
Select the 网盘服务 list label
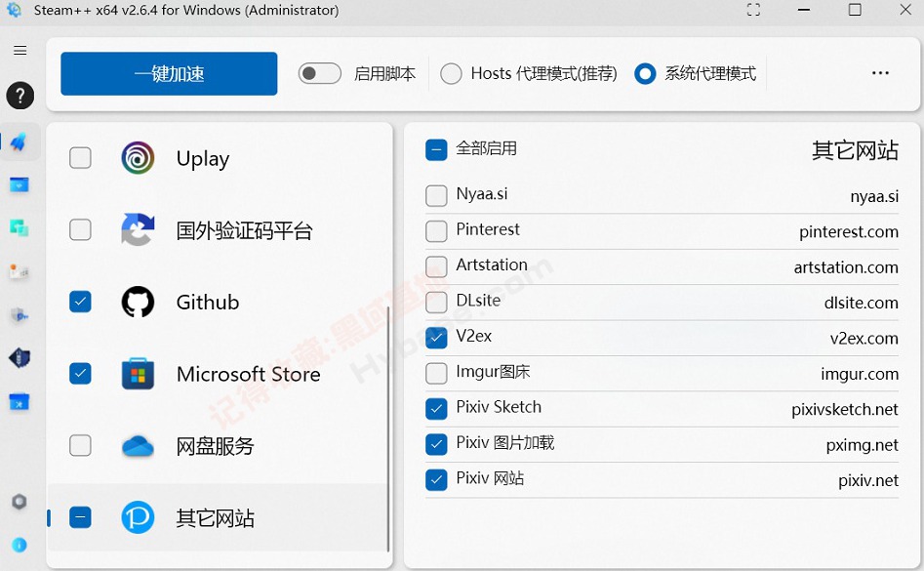point(215,446)
